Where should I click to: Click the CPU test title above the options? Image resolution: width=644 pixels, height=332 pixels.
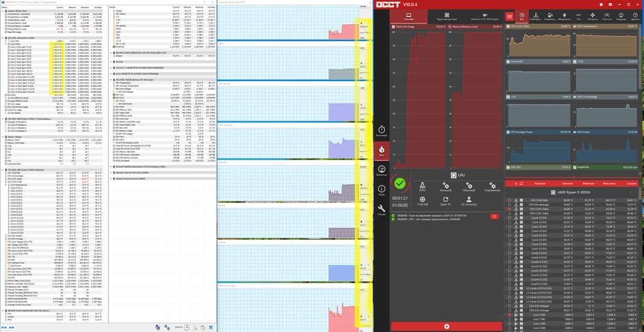457,175
